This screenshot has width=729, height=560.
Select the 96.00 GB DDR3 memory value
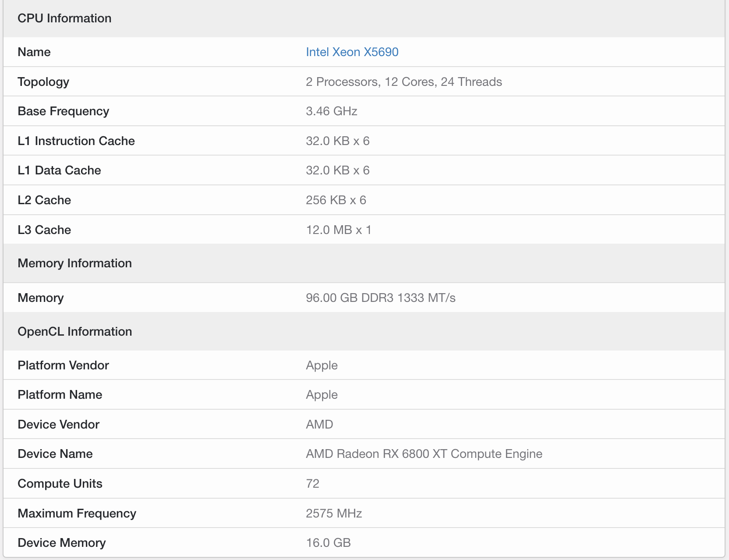point(380,298)
